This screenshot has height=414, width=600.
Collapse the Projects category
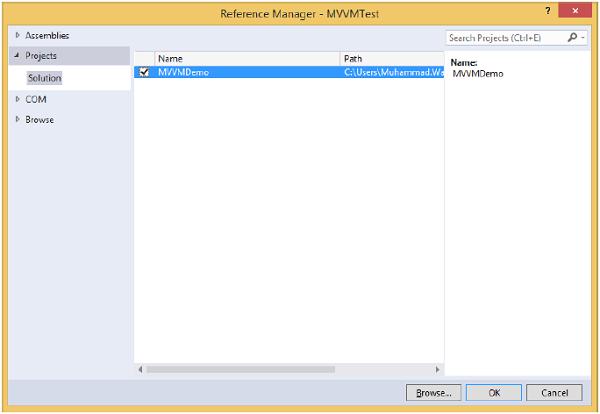[17, 56]
